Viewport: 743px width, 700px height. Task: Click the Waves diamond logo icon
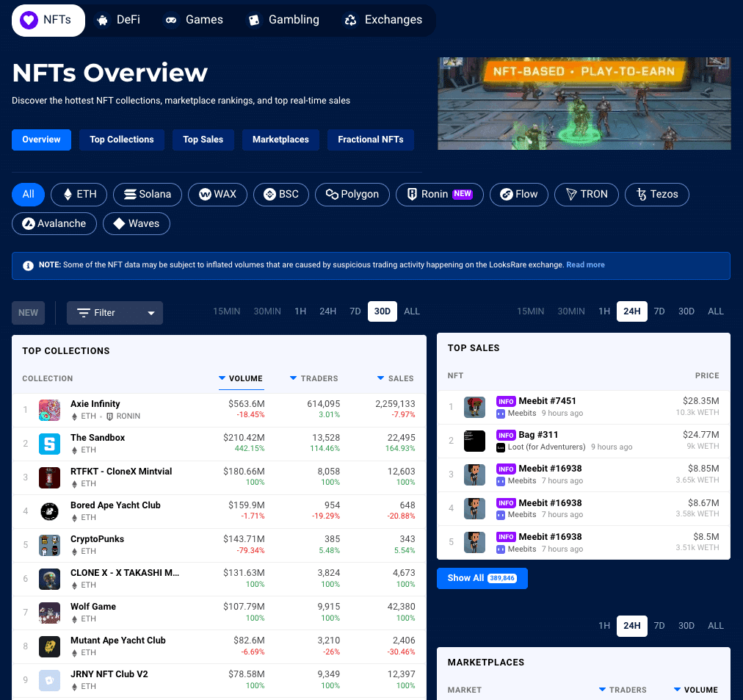point(120,224)
